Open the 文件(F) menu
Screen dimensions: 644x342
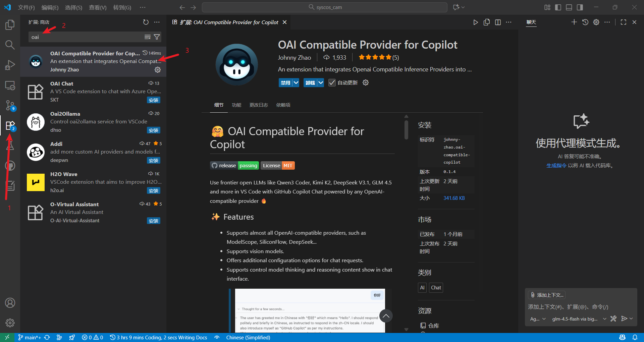coord(26,7)
